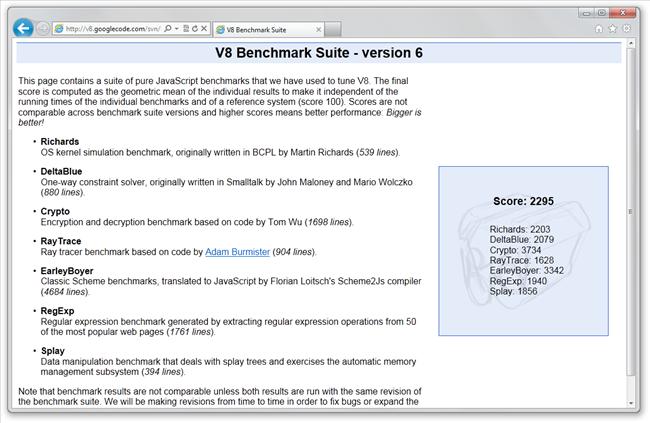The image size is (650, 423).
Task: Click the bold Richards benchmark name
Action: (x=60, y=141)
